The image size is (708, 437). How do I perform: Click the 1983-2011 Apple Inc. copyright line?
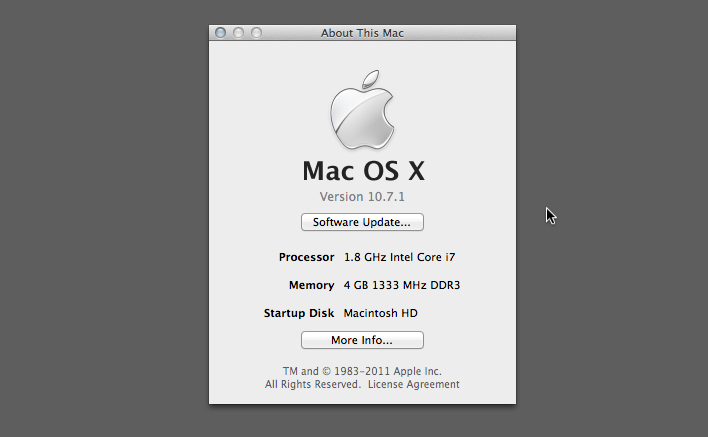pyautogui.click(x=362, y=371)
